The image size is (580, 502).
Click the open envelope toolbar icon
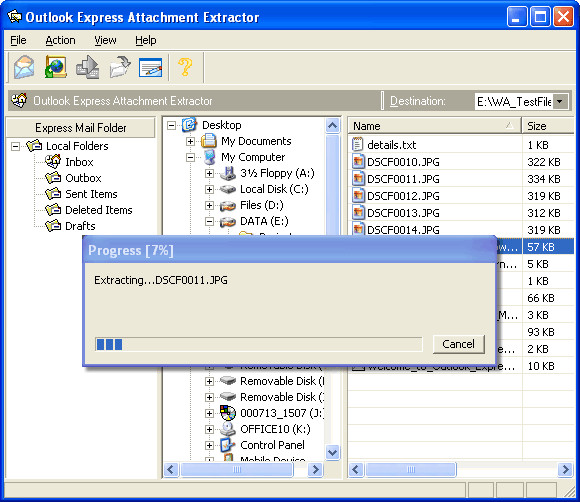[24, 67]
